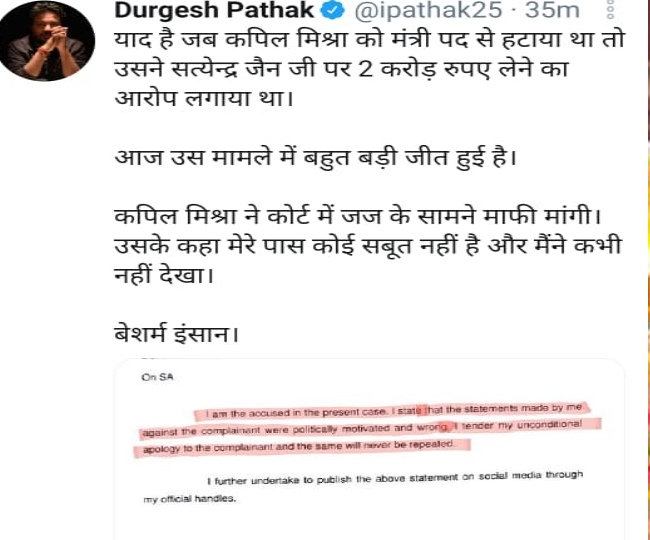Click the blue verified badge icon
The height and width of the screenshot is (540, 650).
pos(333,10)
